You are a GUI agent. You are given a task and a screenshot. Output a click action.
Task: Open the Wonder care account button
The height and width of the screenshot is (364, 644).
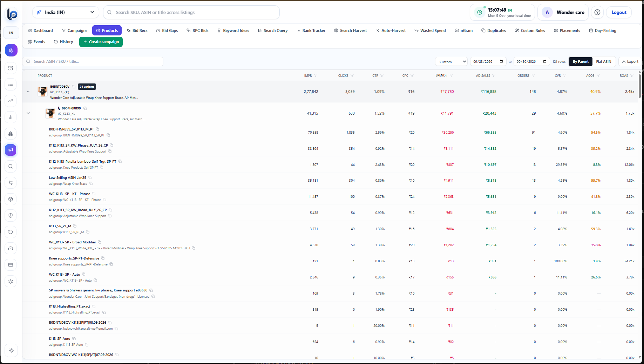(x=563, y=12)
